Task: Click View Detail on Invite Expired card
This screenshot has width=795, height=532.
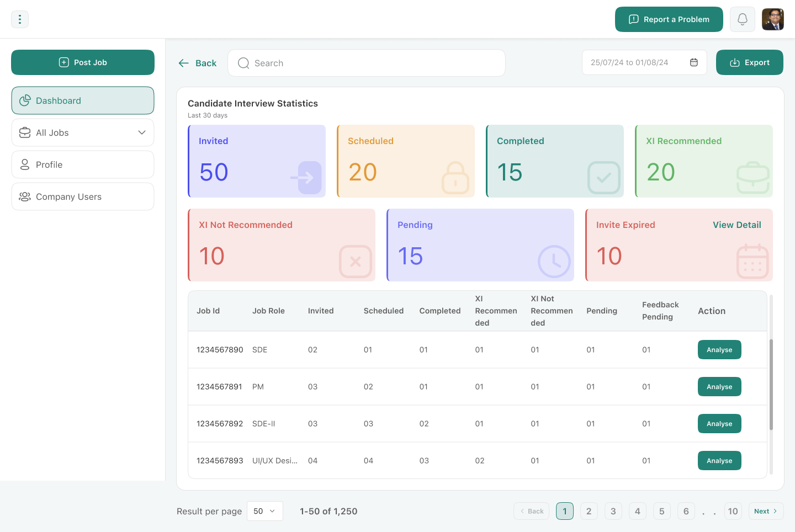Action: 736,225
